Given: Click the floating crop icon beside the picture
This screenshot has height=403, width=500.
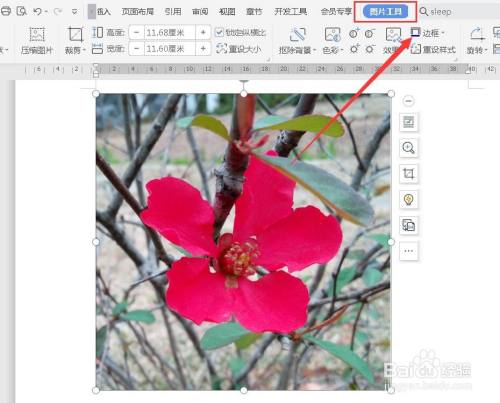Looking at the screenshot, I should click(x=409, y=174).
